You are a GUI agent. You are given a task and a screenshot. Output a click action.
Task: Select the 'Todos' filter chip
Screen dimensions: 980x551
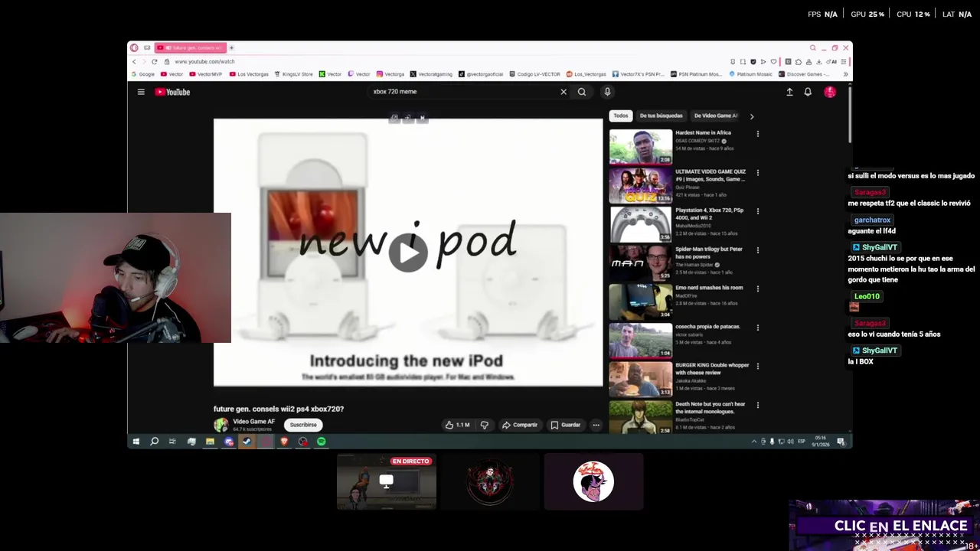[620, 116]
